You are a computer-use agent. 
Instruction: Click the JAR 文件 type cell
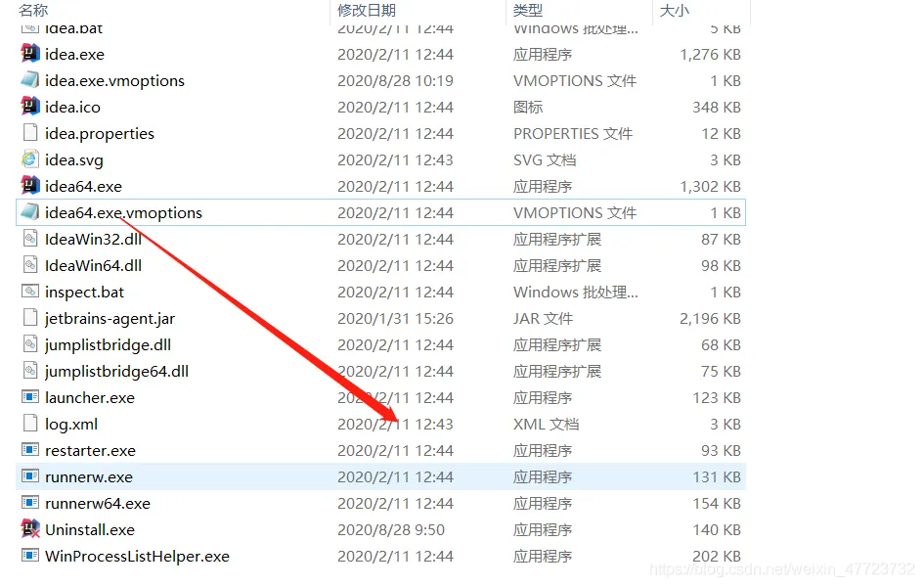(544, 319)
